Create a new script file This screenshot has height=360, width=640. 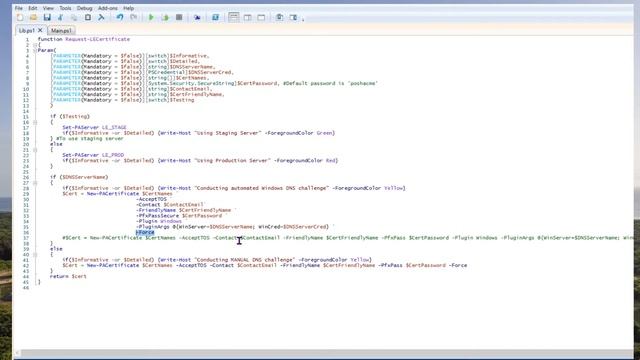[20, 18]
